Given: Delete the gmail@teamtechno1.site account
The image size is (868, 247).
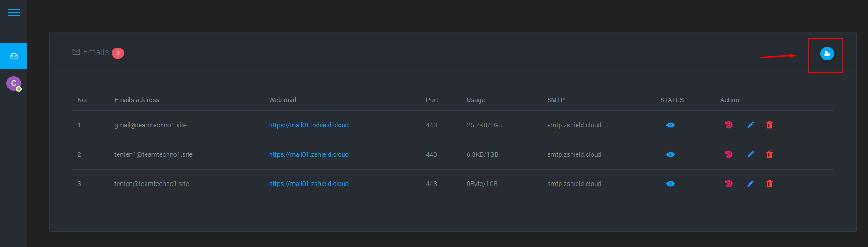Looking at the screenshot, I should coord(770,125).
